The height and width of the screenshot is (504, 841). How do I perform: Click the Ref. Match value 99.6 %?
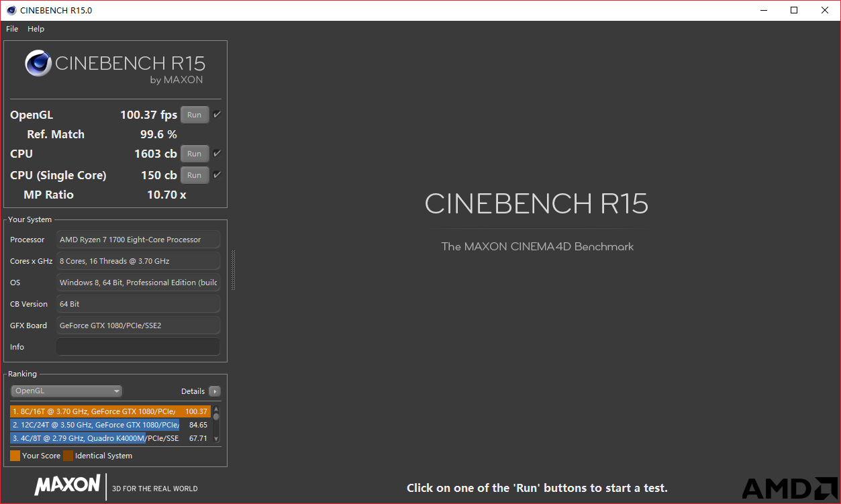158,134
